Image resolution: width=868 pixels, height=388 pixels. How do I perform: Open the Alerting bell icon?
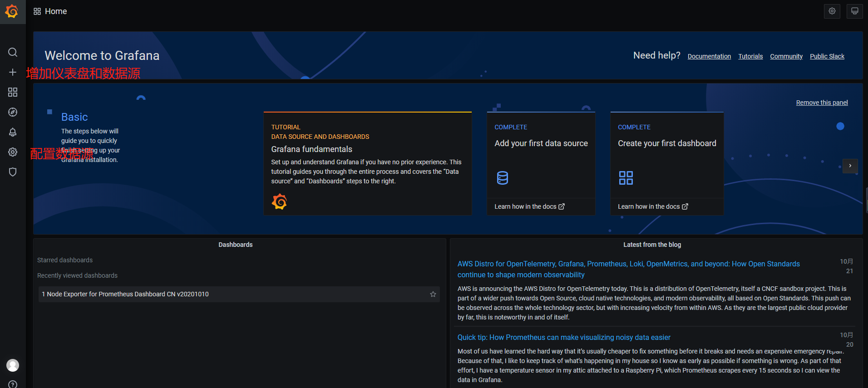click(13, 132)
